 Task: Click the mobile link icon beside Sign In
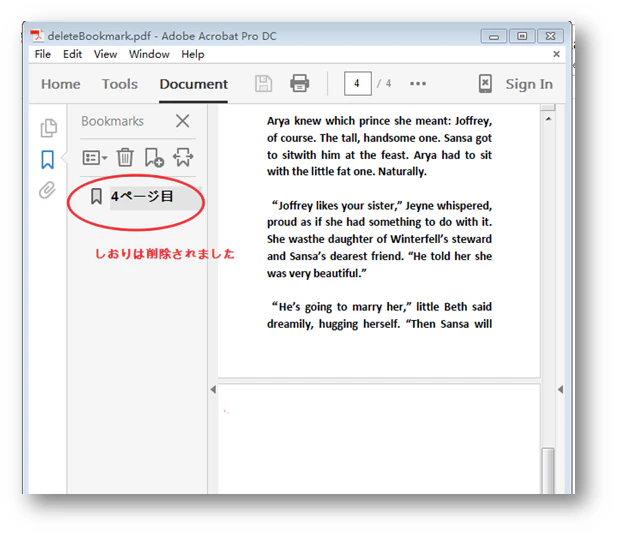pyautogui.click(x=485, y=83)
